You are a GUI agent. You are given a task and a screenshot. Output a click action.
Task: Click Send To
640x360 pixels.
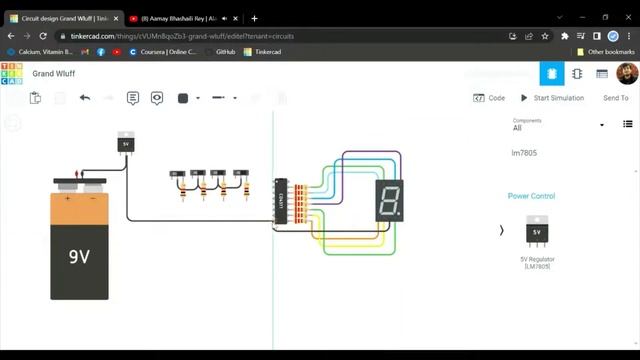tap(616, 98)
